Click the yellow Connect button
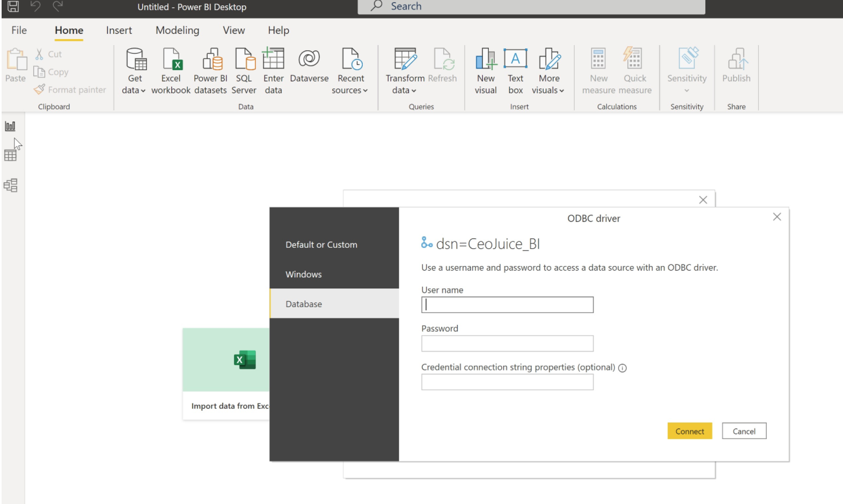The image size is (843, 504). coord(690,431)
